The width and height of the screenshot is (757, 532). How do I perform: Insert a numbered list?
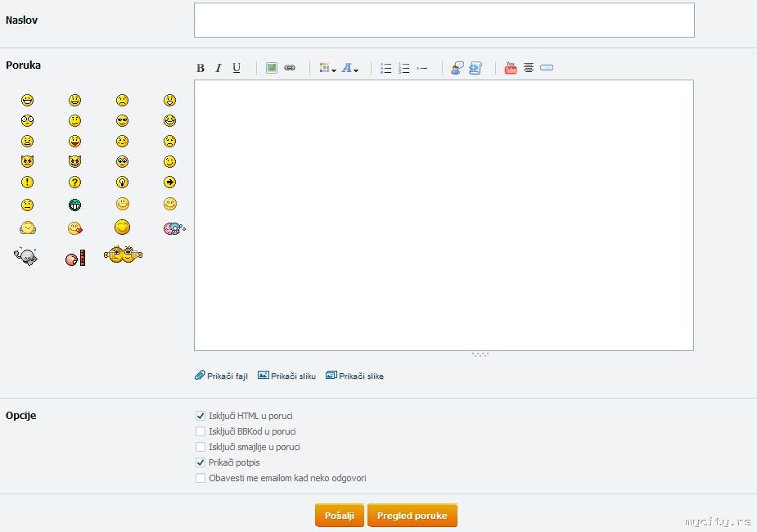(x=404, y=68)
